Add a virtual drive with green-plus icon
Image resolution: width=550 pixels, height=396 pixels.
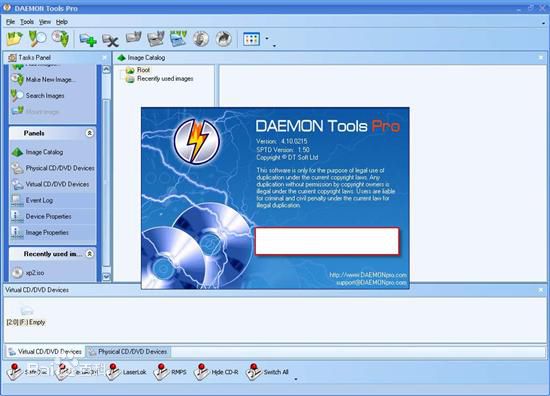click(x=88, y=39)
